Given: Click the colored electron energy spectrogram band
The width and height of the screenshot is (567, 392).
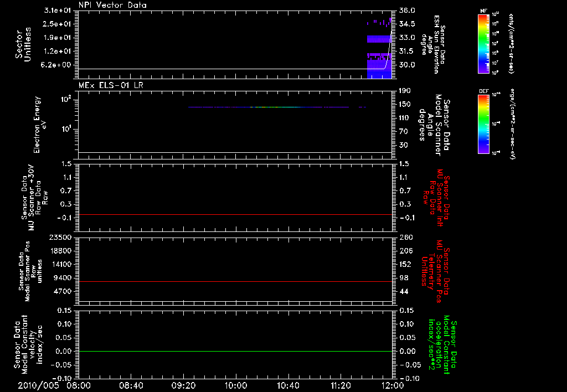Looking at the screenshot, I should [277, 107].
